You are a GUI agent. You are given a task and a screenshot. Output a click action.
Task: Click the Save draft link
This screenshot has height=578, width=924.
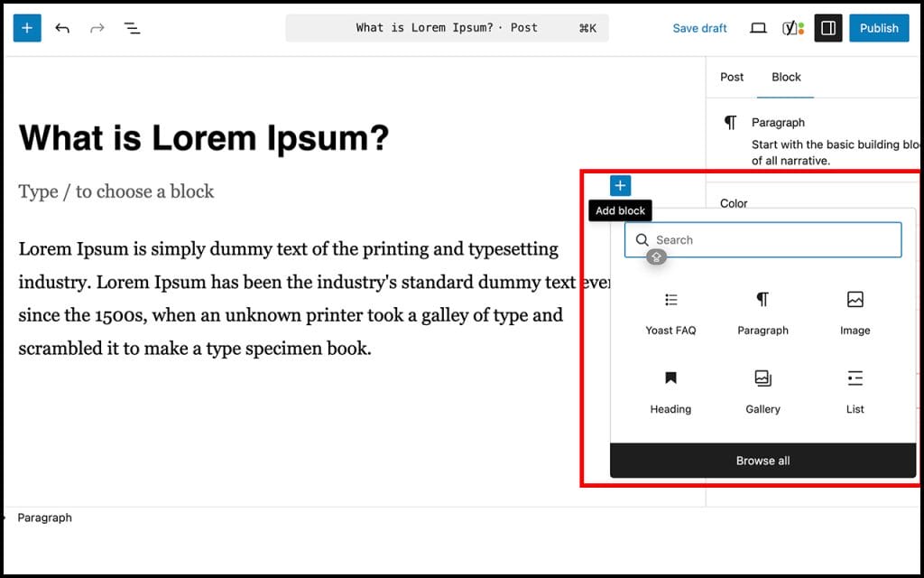tap(699, 28)
